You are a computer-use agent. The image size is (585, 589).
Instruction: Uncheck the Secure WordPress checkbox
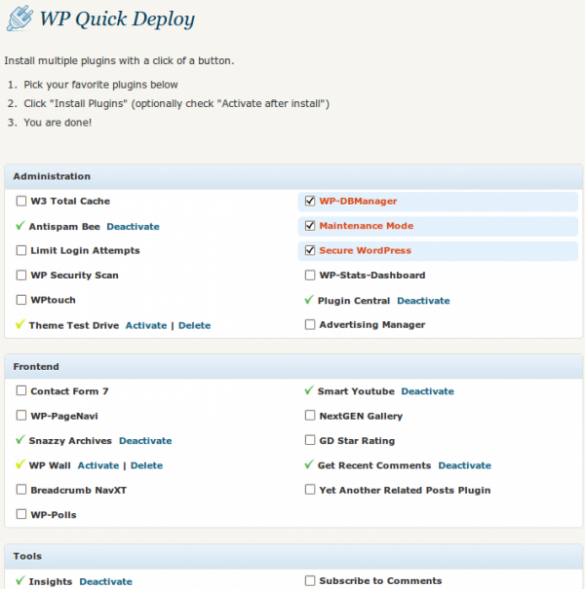pos(310,250)
